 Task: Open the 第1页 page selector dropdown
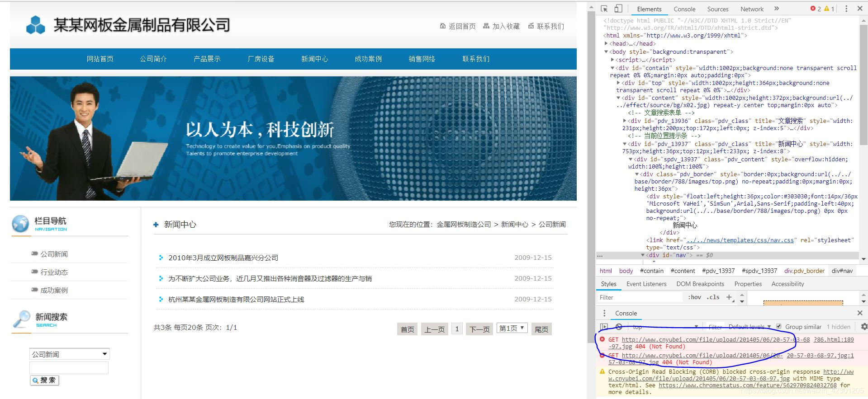click(512, 329)
